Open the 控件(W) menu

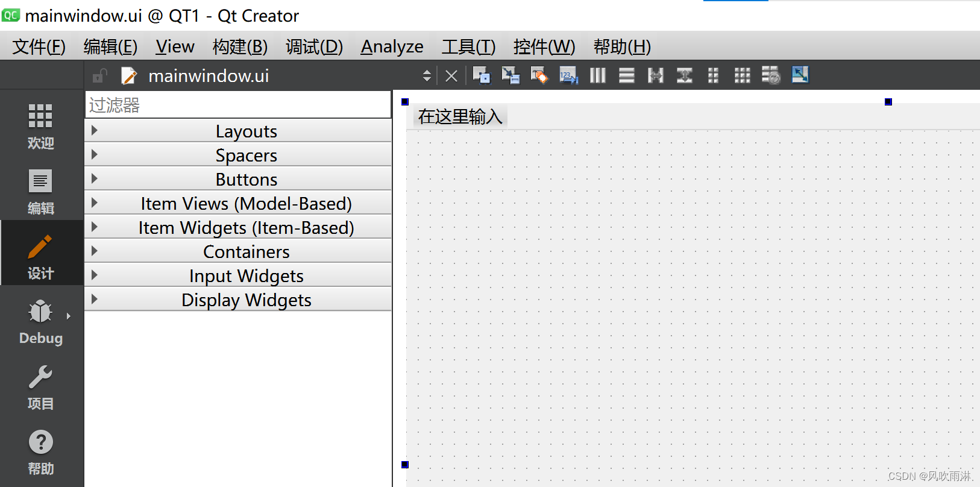click(x=544, y=46)
